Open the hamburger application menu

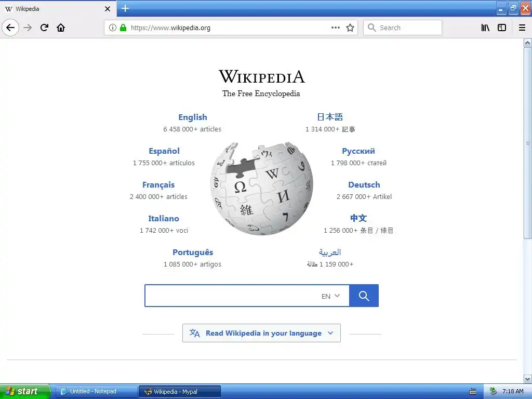tap(522, 28)
